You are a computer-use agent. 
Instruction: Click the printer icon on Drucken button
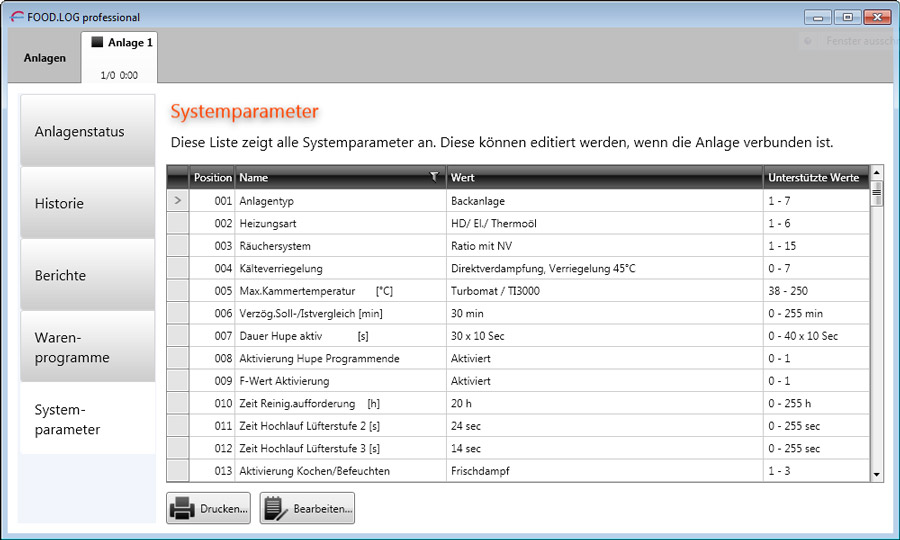point(182,509)
